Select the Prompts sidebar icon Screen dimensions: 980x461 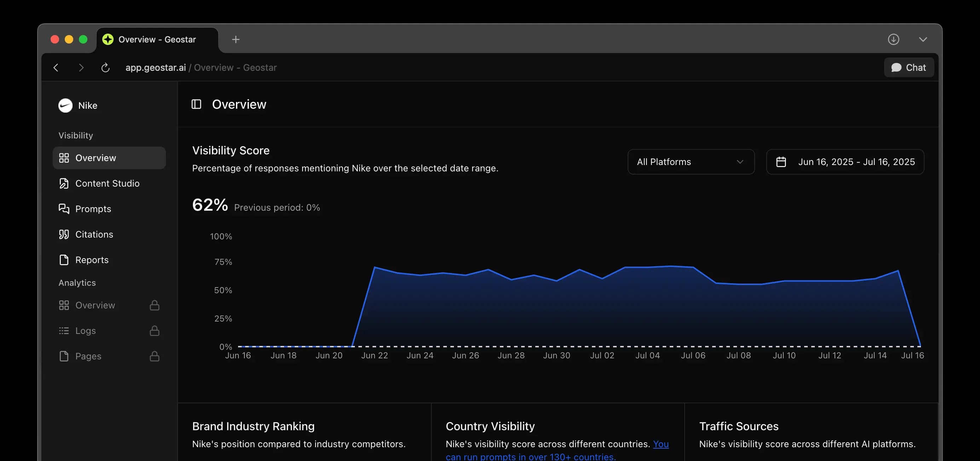(64, 209)
